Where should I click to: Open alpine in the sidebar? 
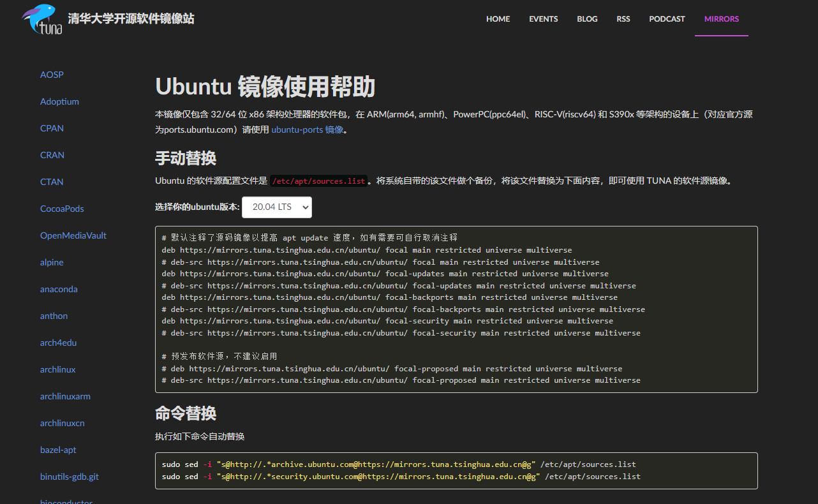(52, 262)
